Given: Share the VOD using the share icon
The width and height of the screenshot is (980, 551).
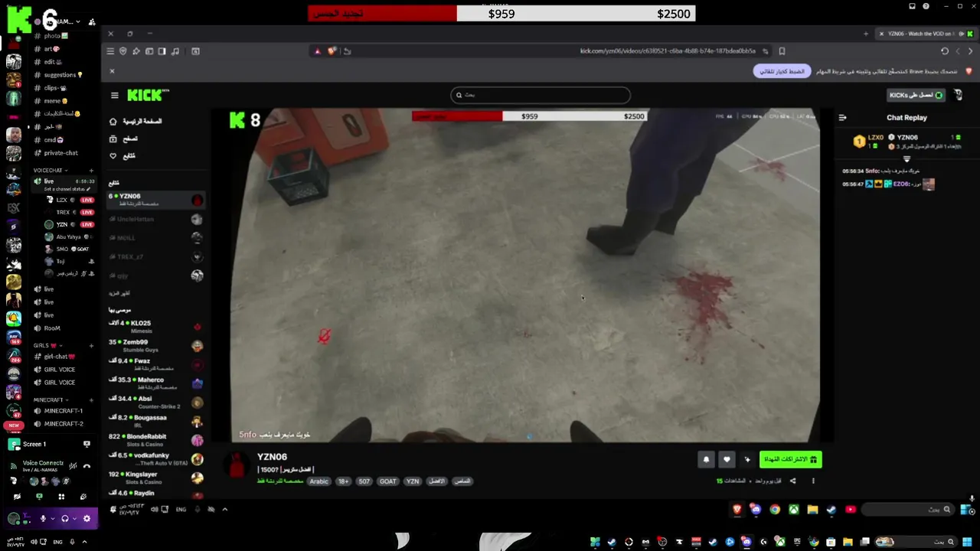Looking at the screenshot, I should (x=792, y=481).
